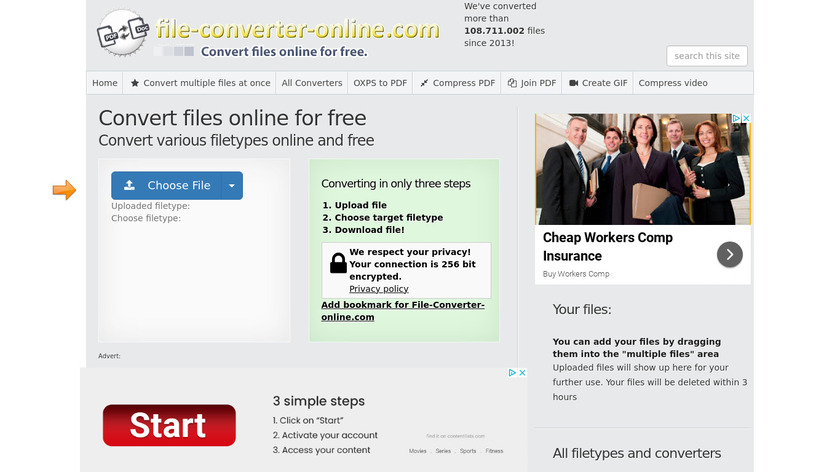Click the 'Convert files online for free' heading
The image size is (840, 472).
click(232, 118)
